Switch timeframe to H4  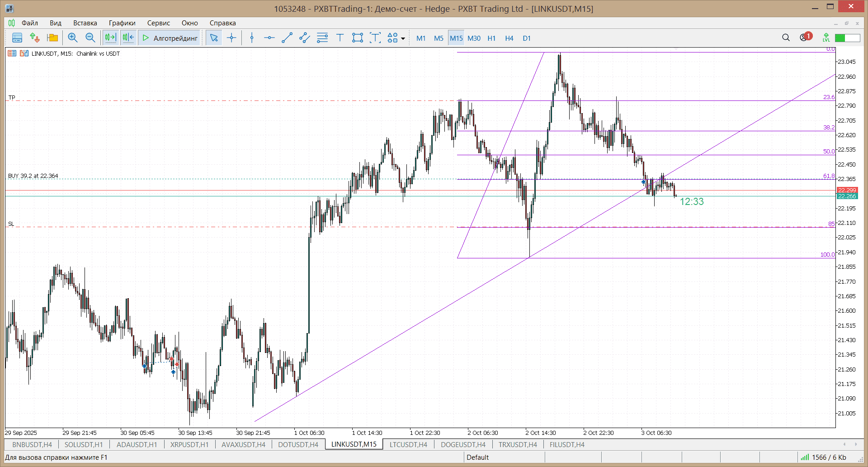point(509,38)
